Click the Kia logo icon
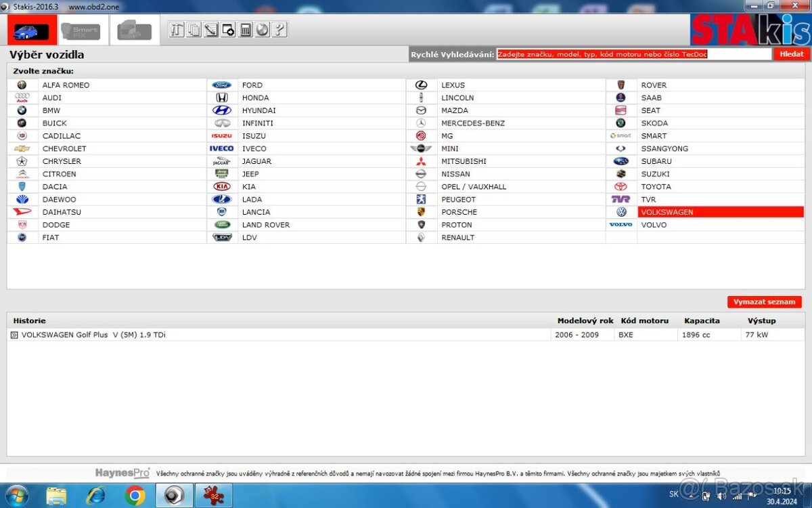Image resolution: width=812 pixels, height=508 pixels. (221, 186)
